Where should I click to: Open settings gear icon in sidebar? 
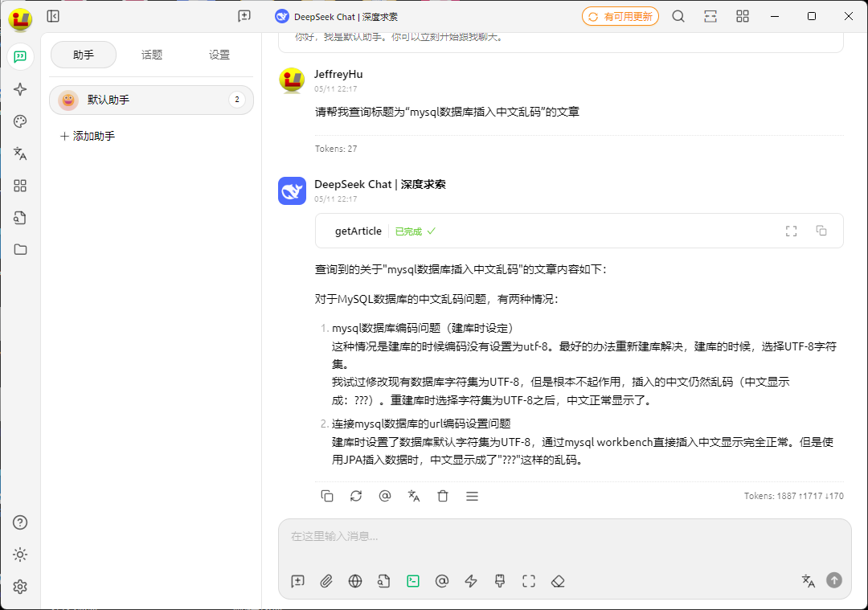[20, 587]
